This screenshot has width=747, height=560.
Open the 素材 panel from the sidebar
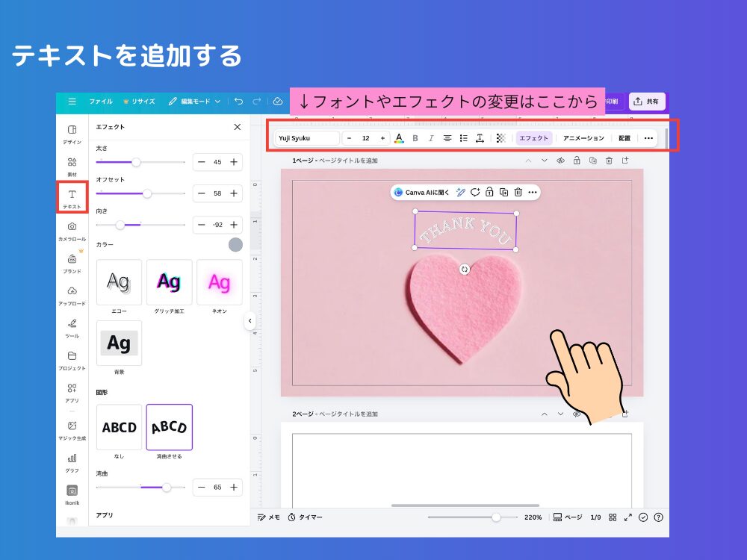[x=71, y=166]
